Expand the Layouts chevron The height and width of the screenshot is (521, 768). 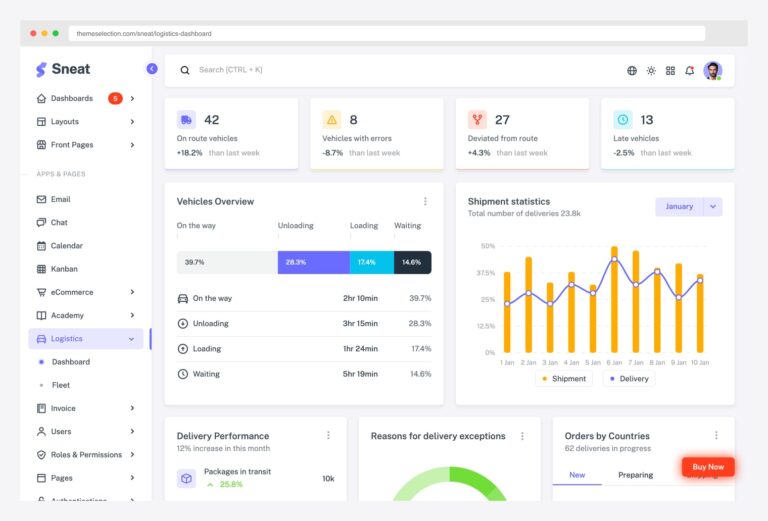pos(132,121)
